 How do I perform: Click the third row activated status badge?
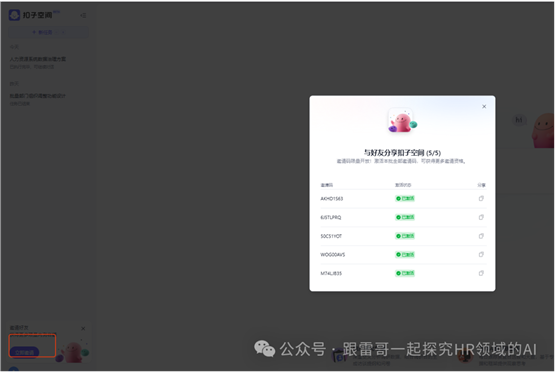pyautogui.click(x=405, y=236)
